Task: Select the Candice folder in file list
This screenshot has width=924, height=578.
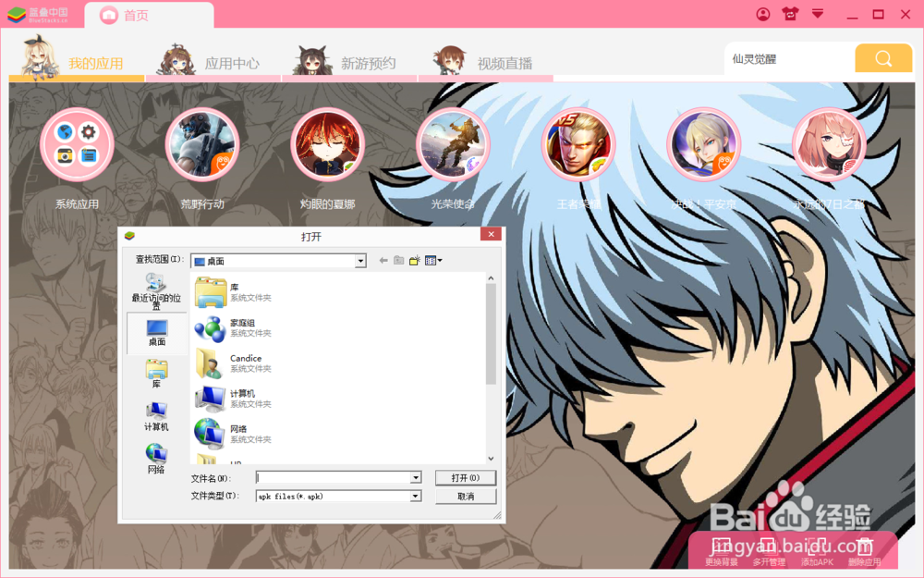Action: (234, 363)
